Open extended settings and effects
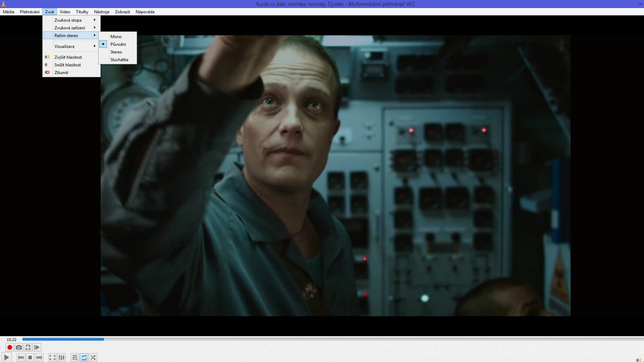 [62, 357]
